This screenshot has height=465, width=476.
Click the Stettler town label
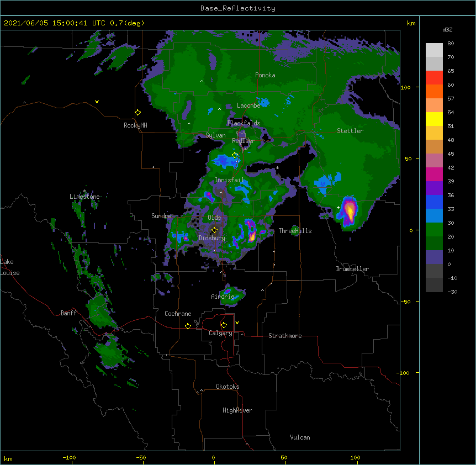pyautogui.click(x=350, y=131)
